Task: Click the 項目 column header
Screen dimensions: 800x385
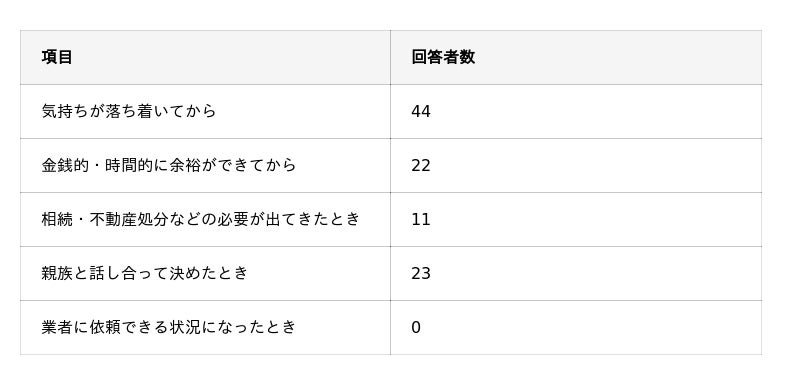Action: click(x=205, y=58)
